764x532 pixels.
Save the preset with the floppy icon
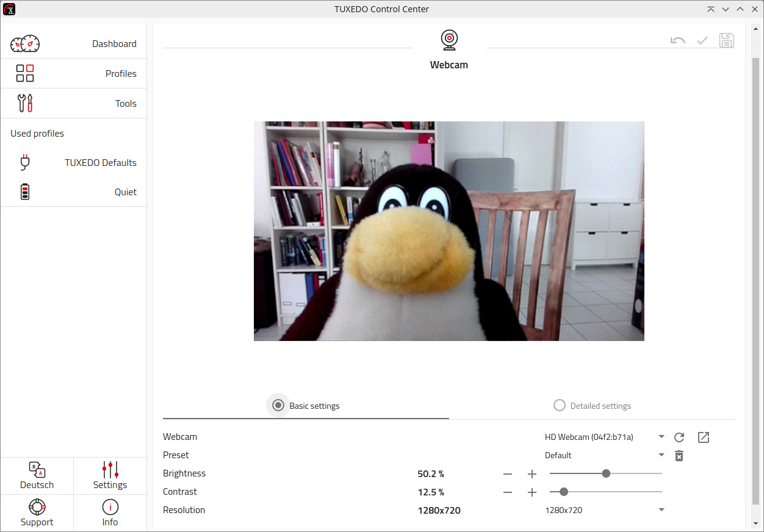click(727, 40)
